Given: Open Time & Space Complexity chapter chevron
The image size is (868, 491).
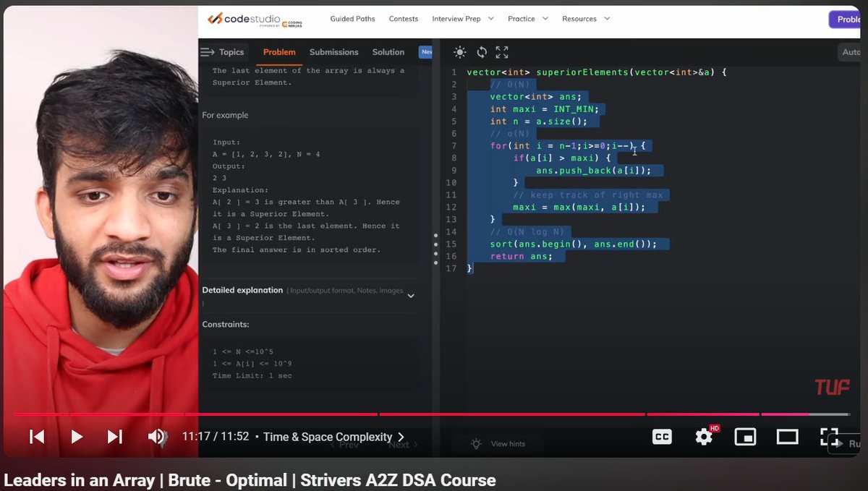Looking at the screenshot, I should 401,437.
